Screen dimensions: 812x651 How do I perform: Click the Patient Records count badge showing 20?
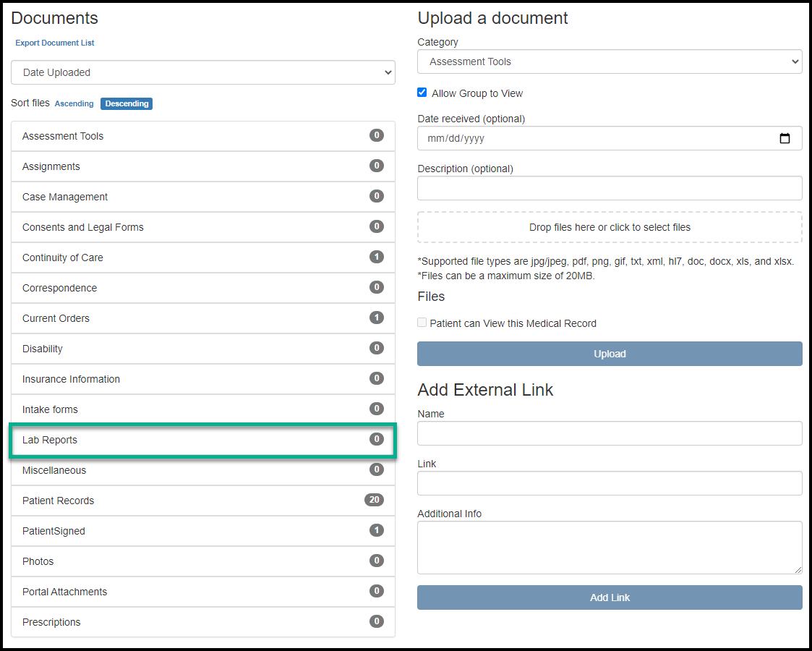pos(374,500)
